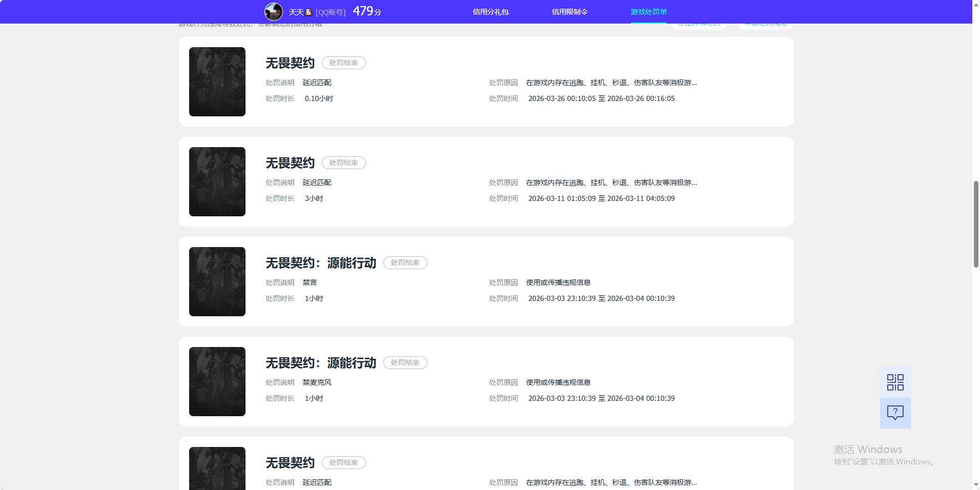Open the 信用限制令 tab
The height and width of the screenshot is (490, 980).
[x=569, y=11]
